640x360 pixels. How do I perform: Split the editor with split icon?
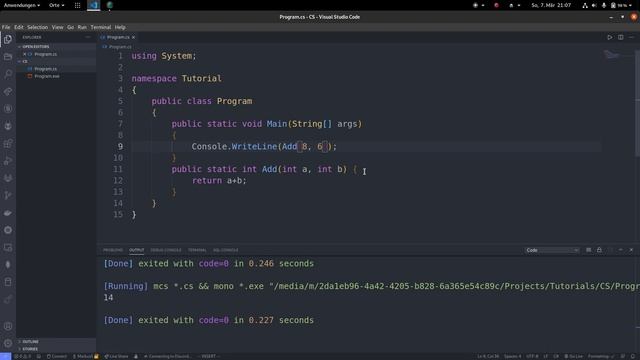[620, 37]
